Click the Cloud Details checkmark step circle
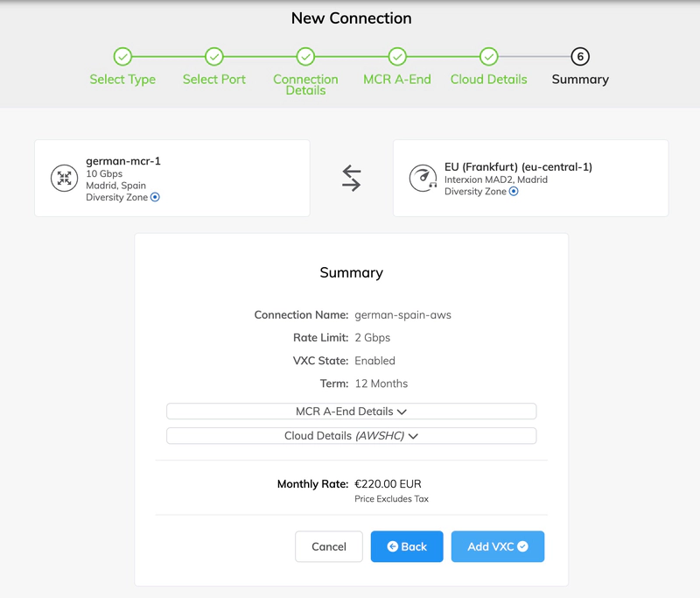This screenshot has width=700, height=598. point(488,57)
